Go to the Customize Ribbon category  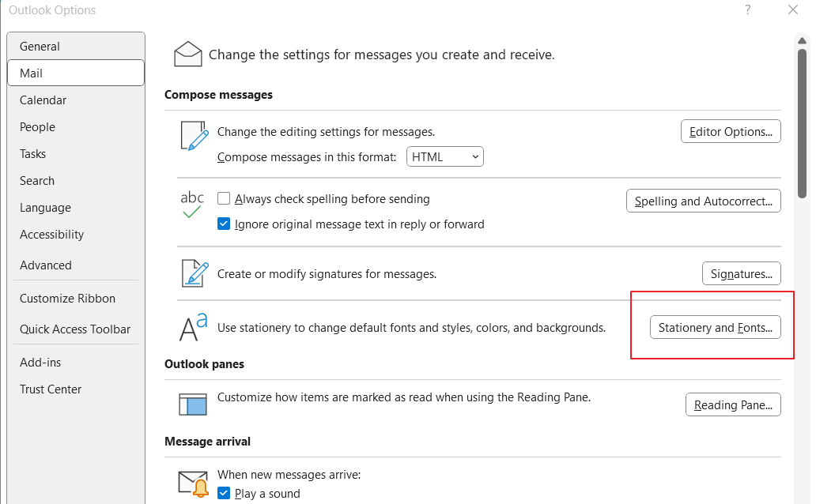click(68, 299)
